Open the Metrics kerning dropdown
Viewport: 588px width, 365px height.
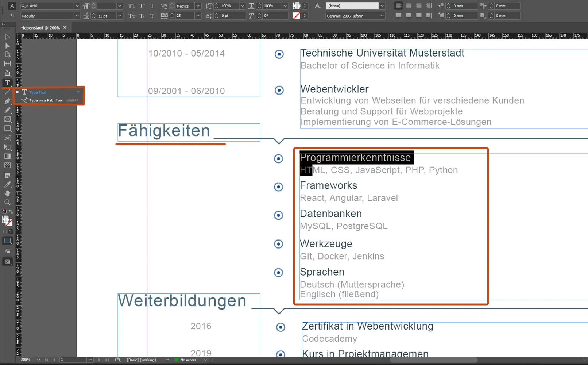click(x=198, y=6)
